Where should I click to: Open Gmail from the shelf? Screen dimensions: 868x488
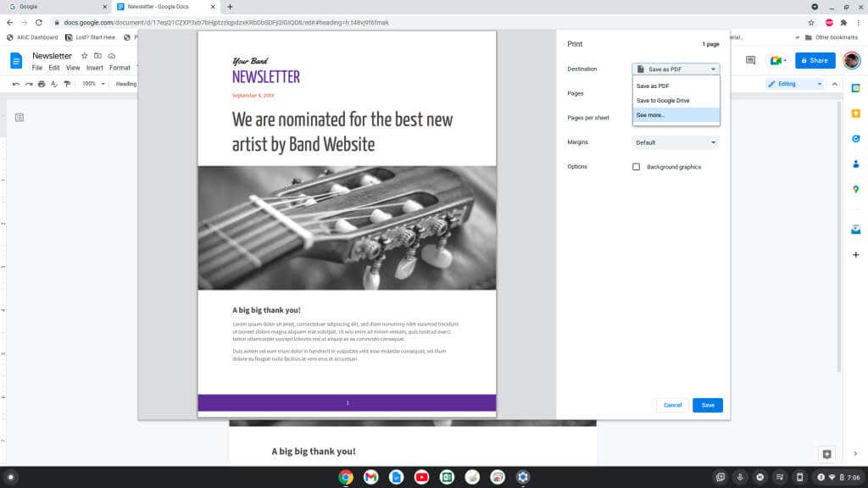coord(371,477)
